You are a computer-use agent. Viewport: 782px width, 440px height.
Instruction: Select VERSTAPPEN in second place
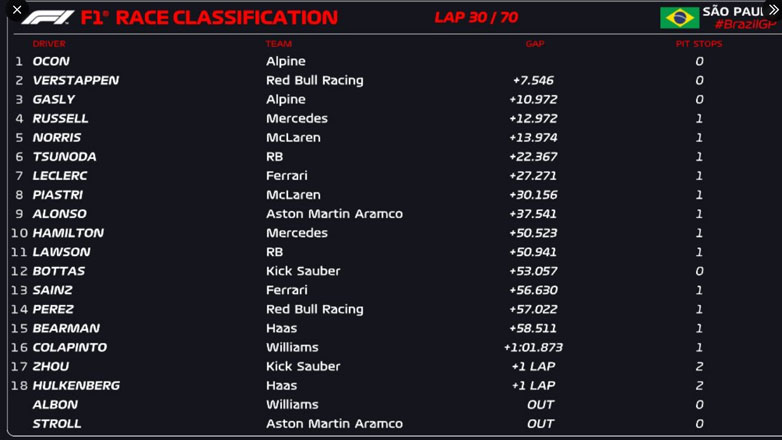pyautogui.click(x=75, y=81)
